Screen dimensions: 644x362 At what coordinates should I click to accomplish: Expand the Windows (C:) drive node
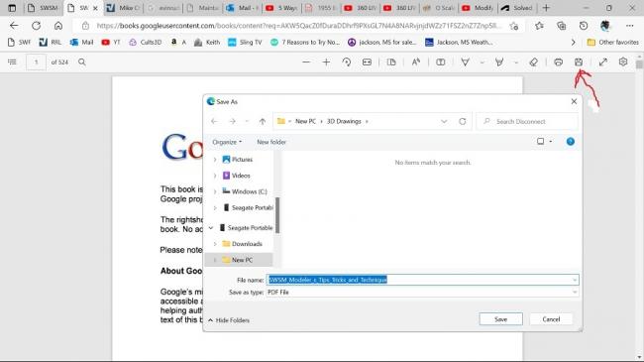tap(215, 191)
